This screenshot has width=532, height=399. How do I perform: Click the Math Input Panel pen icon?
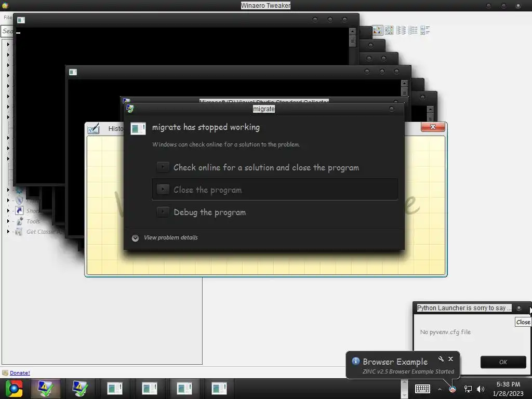pyautogui.click(x=94, y=129)
